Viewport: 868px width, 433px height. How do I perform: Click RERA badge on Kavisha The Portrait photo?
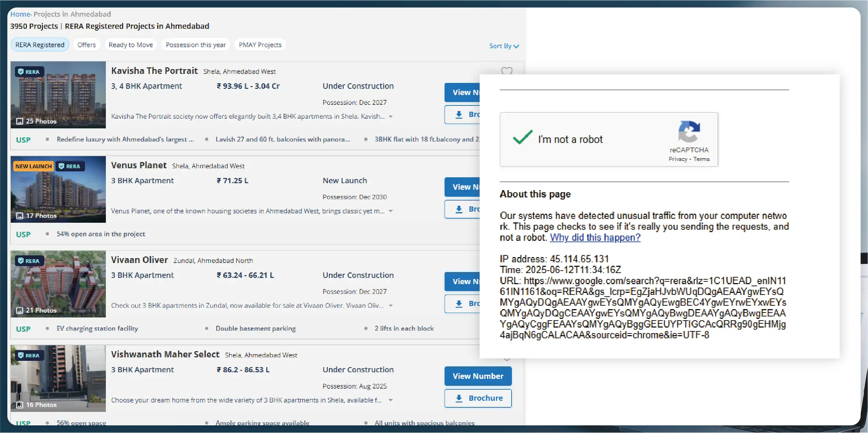[29, 72]
